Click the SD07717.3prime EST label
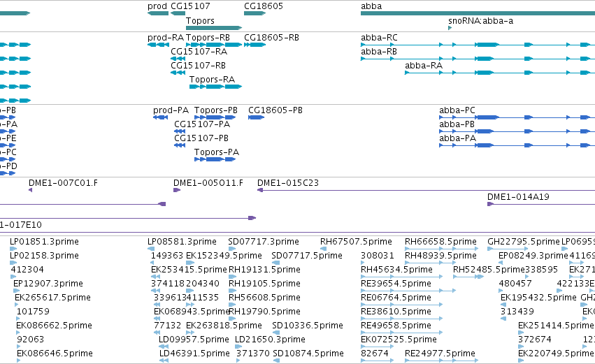The height and width of the screenshot is (364, 595). (264, 242)
